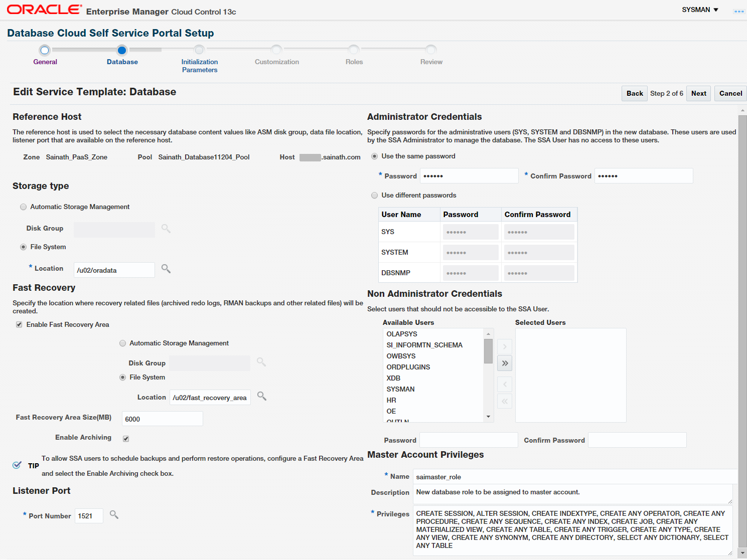The width and height of the screenshot is (747, 560).
Task: Go to the General wizard step
Action: tap(45, 51)
